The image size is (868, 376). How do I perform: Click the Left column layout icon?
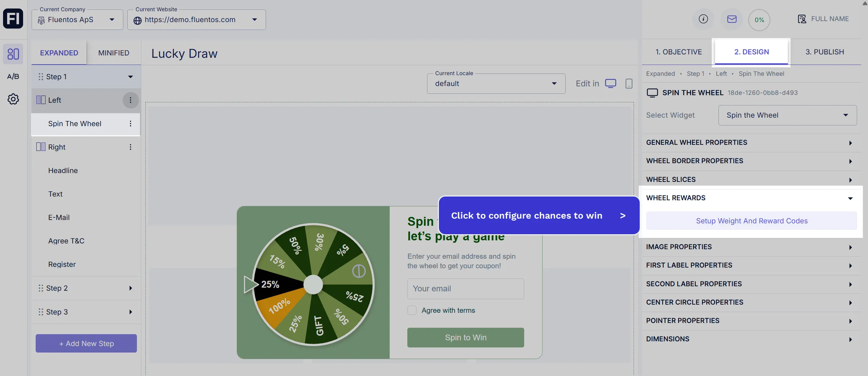point(41,100)
